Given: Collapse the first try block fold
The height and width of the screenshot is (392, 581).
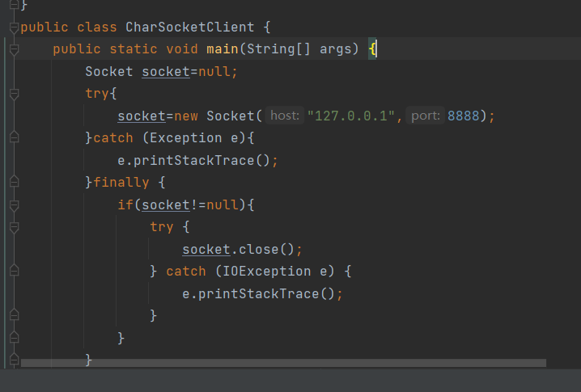Looking at the screenshot, I should (14, 94).
